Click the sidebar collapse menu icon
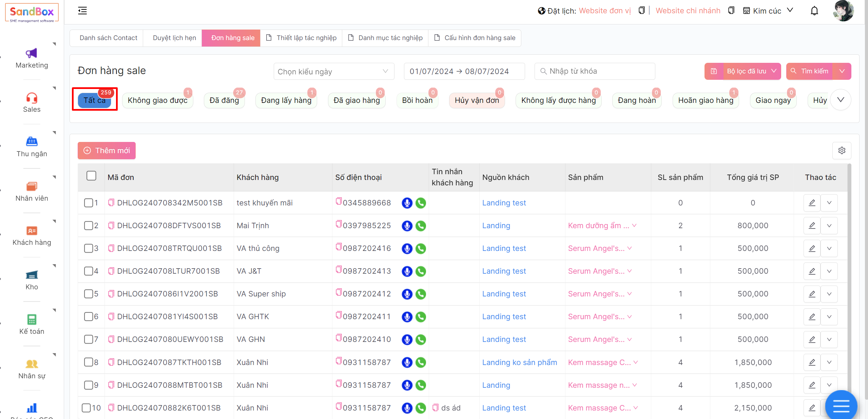The width and height of the screenshot is (868, 419). 82,11
